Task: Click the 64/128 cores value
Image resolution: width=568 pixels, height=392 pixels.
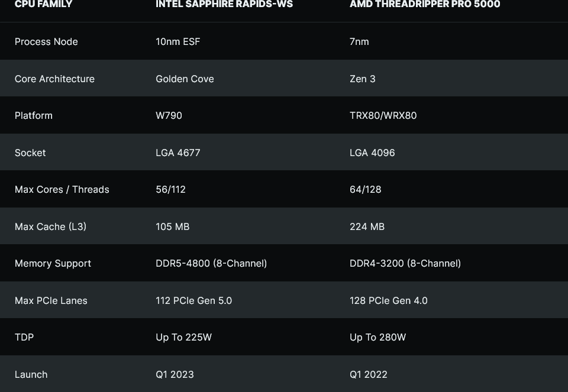Action: click(365, 189)
